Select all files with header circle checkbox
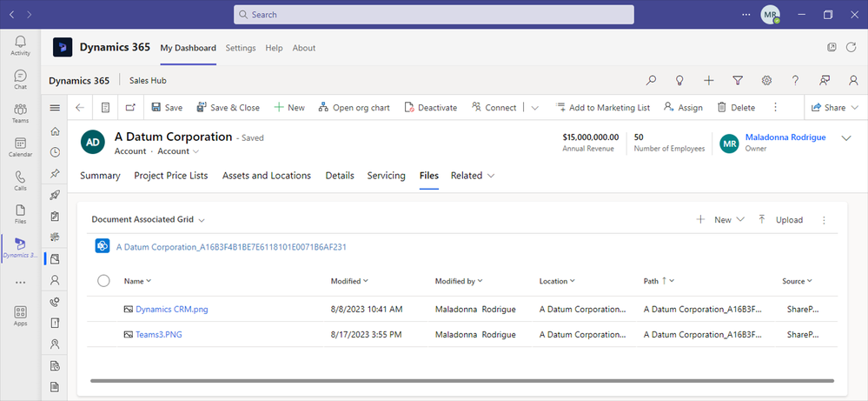 103,281
